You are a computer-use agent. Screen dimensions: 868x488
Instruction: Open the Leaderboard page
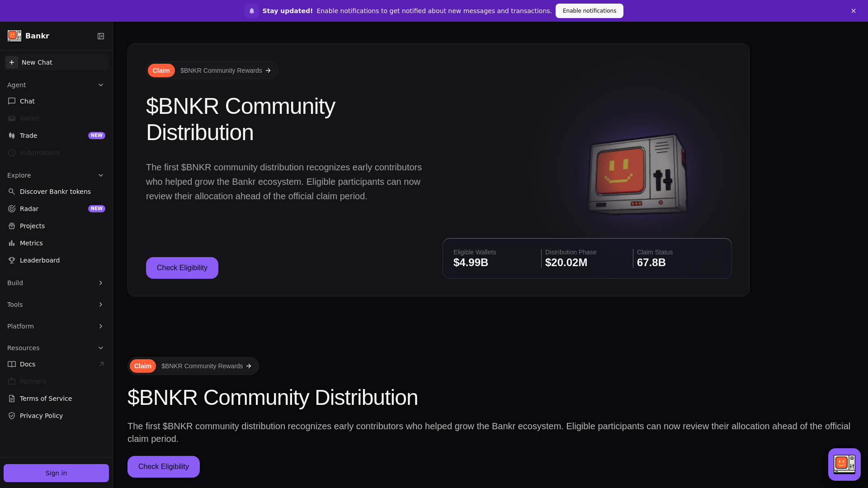[56, 260]
